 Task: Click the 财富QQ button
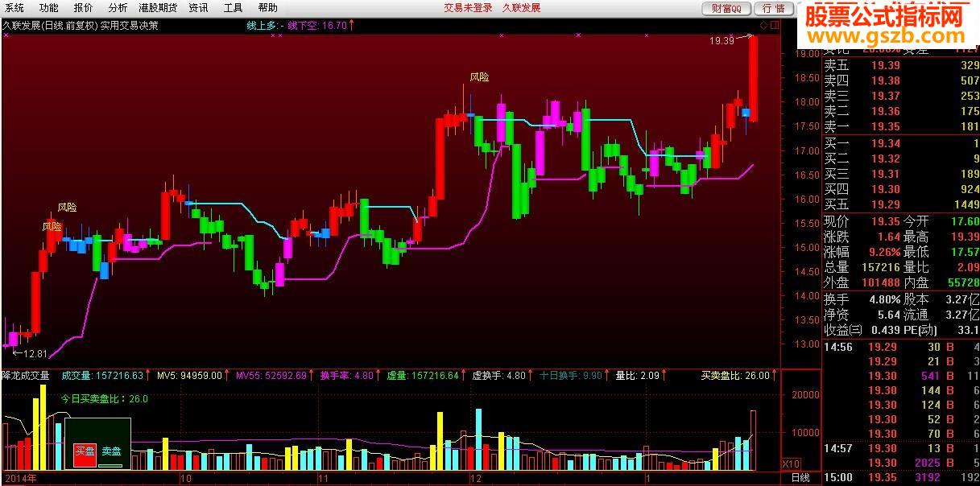pos(726,8)
